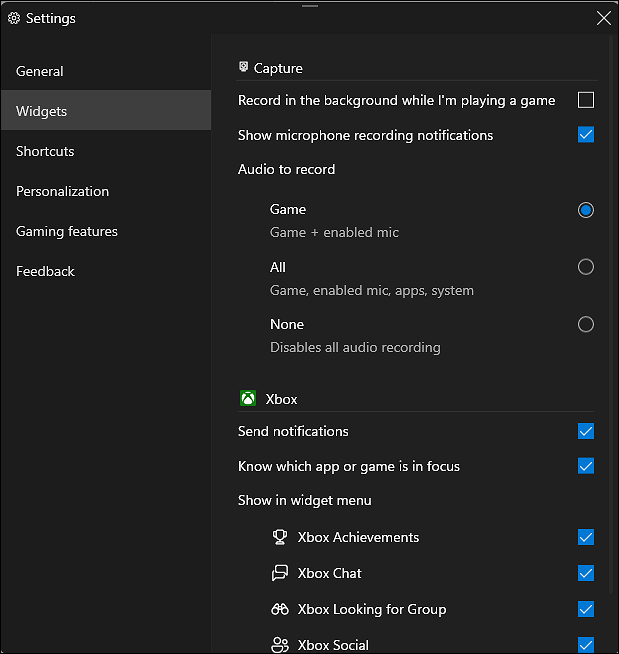Open the Gaming features section
This screenshot has height=654, width=619.
click(67, 231)
